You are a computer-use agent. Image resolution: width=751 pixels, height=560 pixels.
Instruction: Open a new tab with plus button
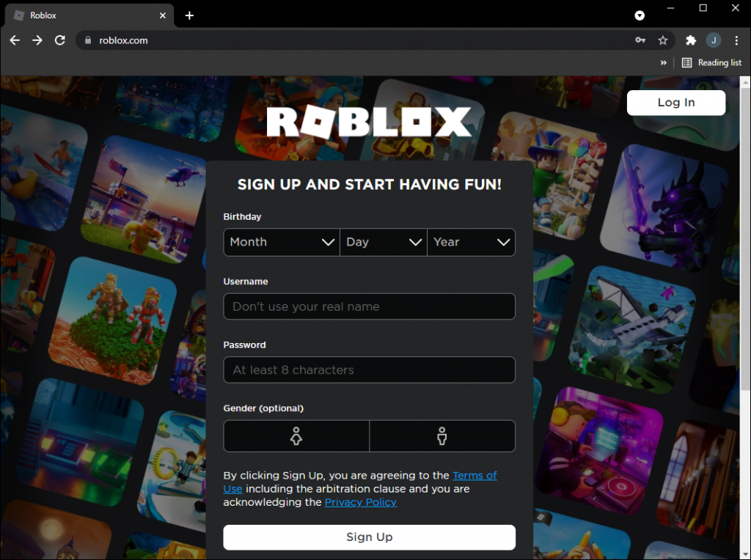190,15
